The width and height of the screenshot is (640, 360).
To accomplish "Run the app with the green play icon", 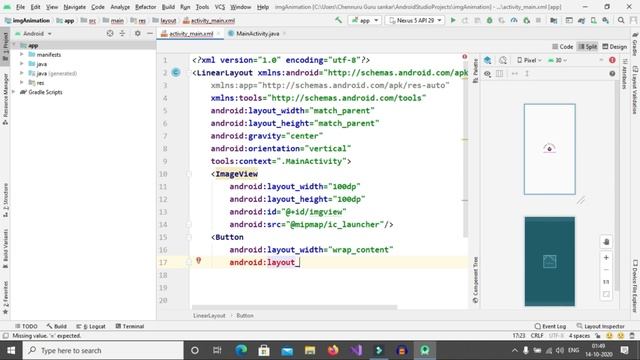I will click(x=453, y=20).
